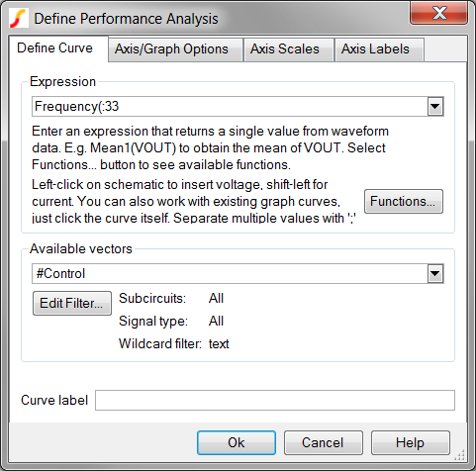The width and height of the screenshot is (476, 471).
Task: Click the Signal type All value
Action: pos(216,321)
